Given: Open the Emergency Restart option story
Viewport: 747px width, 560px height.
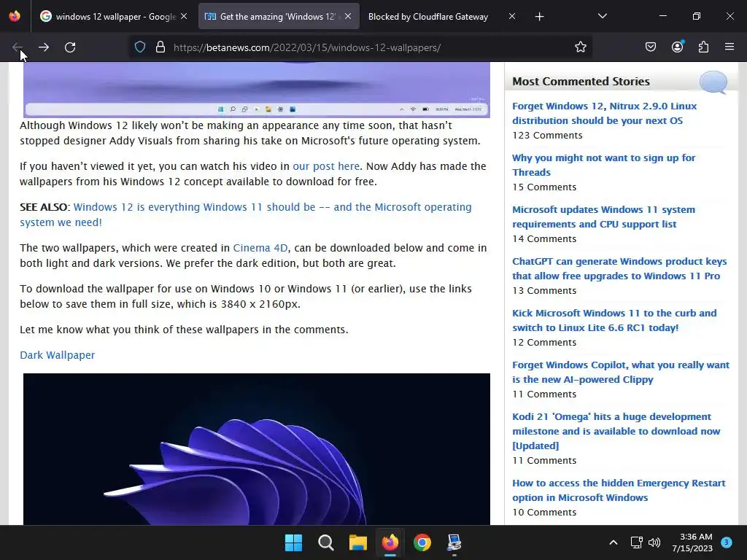Looking at the screenshot, I should point(619,490).
